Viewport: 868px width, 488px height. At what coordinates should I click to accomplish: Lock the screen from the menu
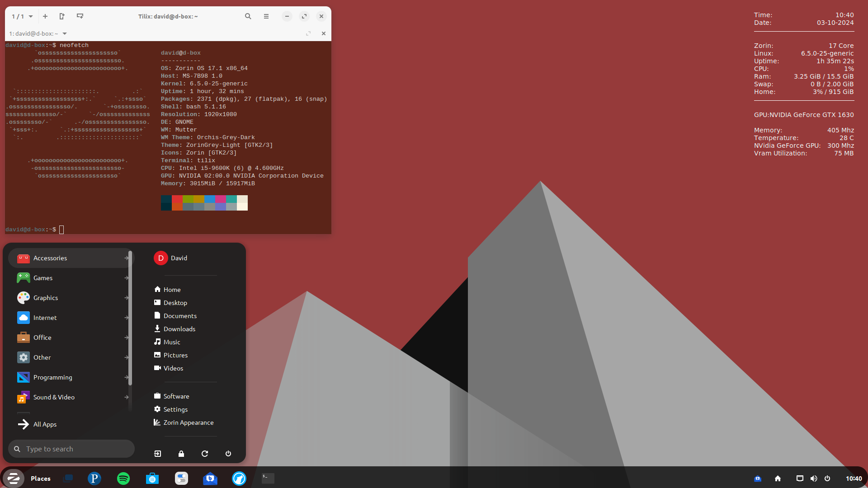pos(181,454)
